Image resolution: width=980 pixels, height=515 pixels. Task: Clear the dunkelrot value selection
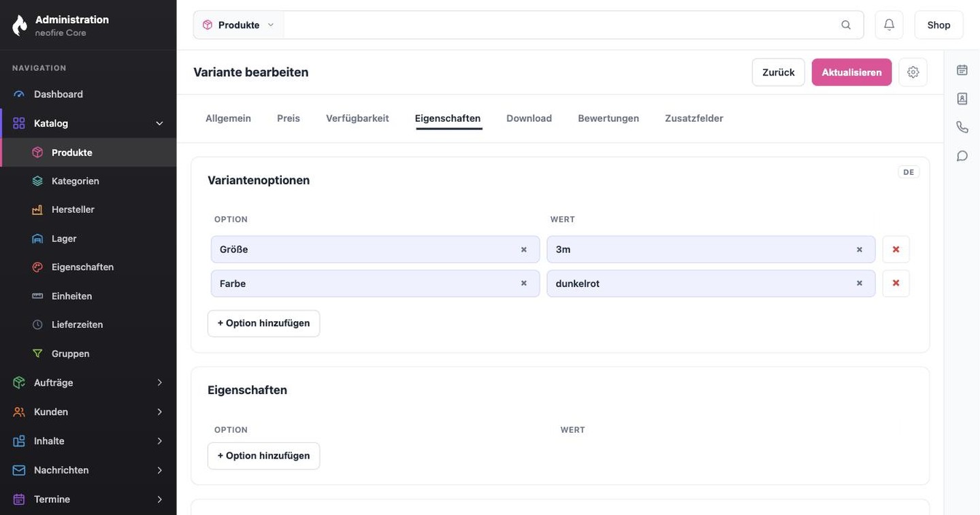pos(859,283)
